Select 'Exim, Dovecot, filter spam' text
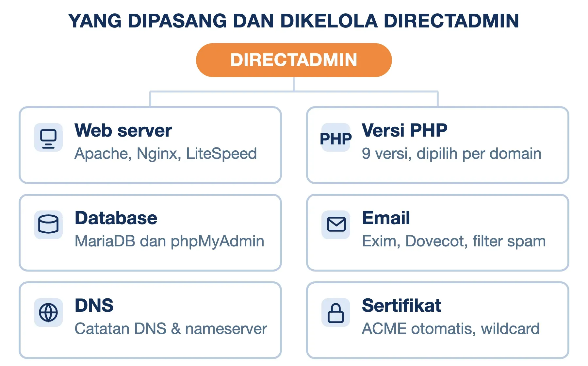 click(454, 241)
